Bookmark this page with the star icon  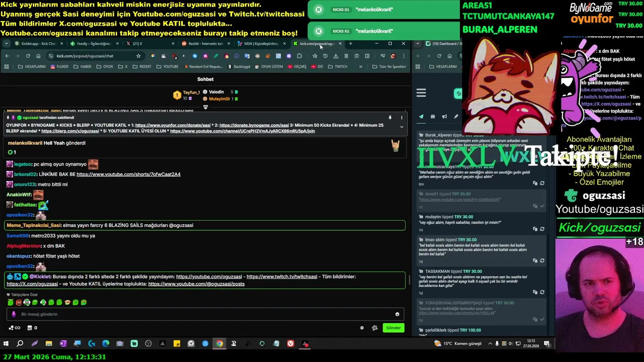138,56
